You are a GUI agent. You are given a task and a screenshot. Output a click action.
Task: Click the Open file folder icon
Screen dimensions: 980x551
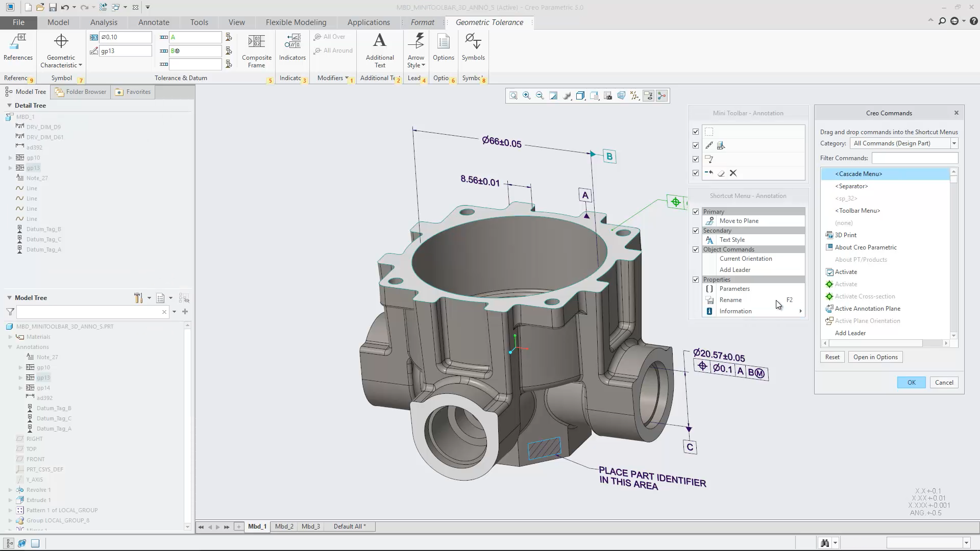click(40, 7)
